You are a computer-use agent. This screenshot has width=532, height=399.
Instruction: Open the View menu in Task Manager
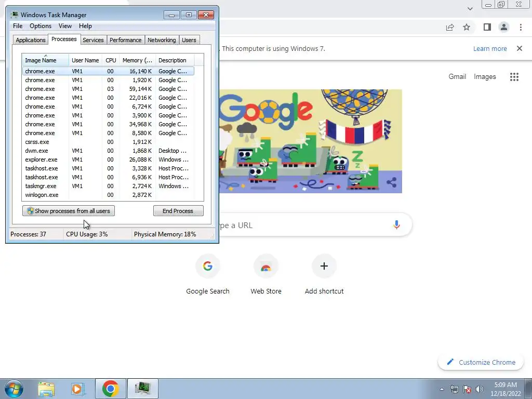tap(65, 26)
